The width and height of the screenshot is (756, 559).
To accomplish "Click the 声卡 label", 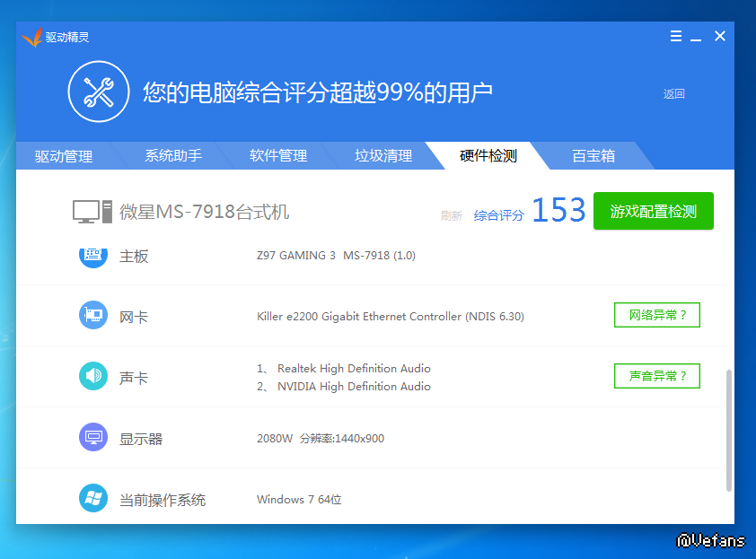I will pos(134,378).
